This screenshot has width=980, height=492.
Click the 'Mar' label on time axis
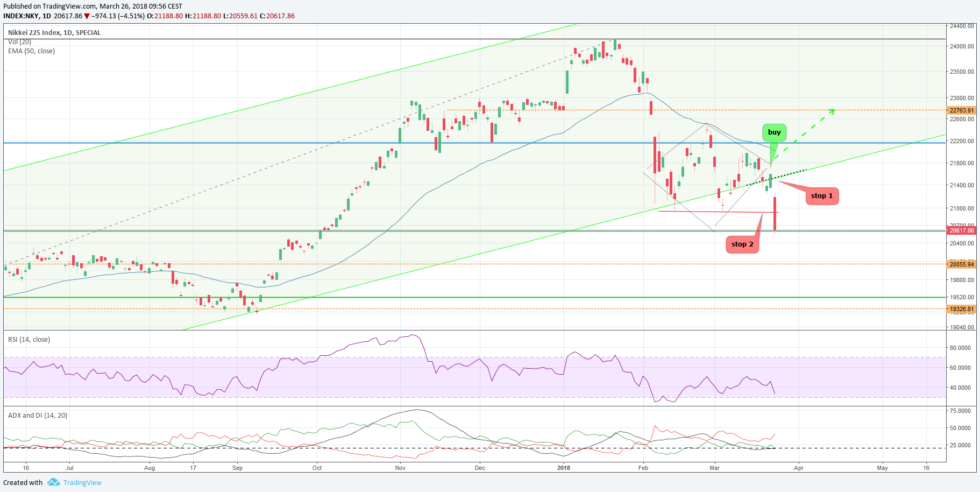point(714,468)
